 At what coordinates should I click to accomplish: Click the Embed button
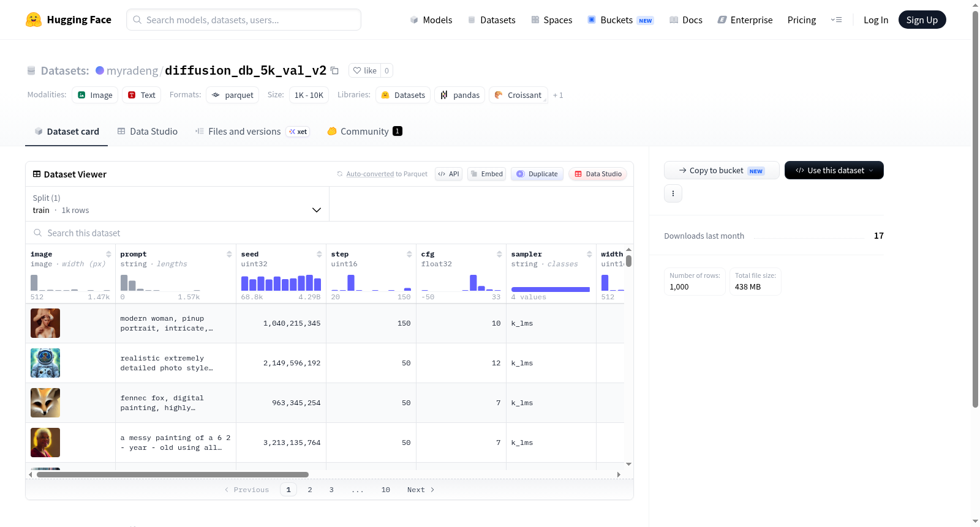click(x=486, y=174)
